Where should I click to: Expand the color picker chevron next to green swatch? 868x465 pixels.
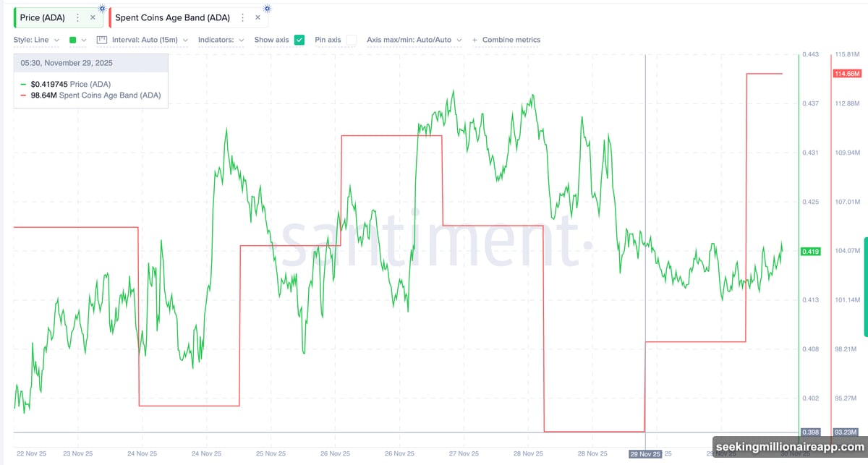pyautogui.click(x=85, y=40)
